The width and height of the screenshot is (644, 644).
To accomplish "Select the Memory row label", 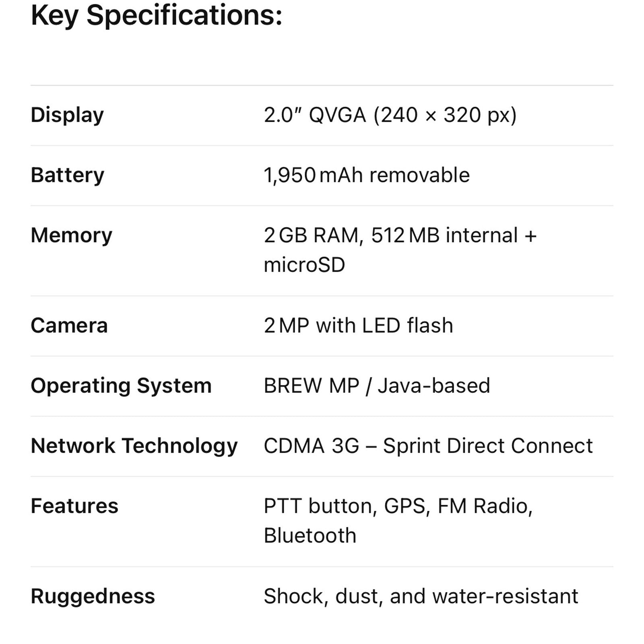I will 71,235.
